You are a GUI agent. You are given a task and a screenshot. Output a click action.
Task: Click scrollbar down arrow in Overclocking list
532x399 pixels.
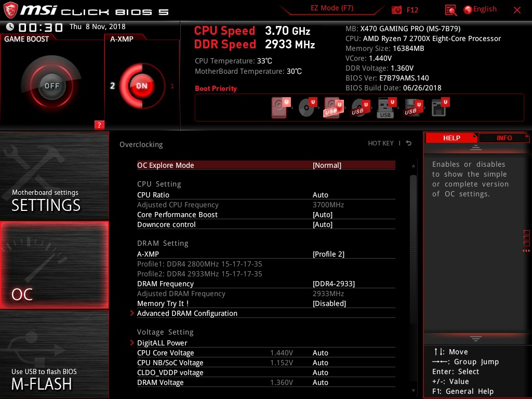pos(413,391)
